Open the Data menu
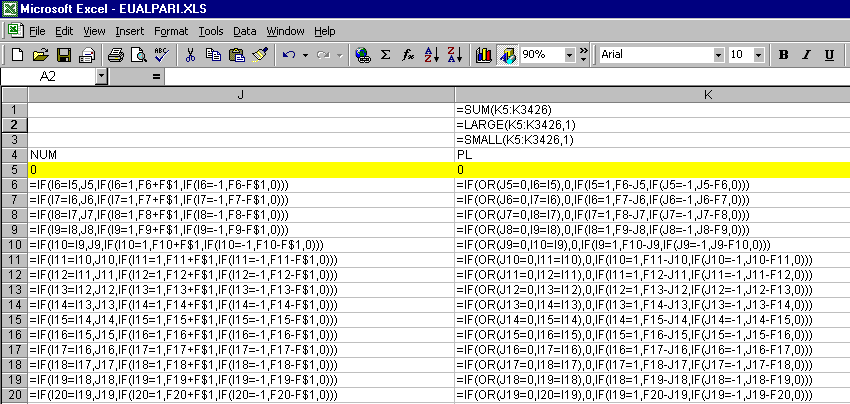Screen dimensions: 850x404 point(245,31)
